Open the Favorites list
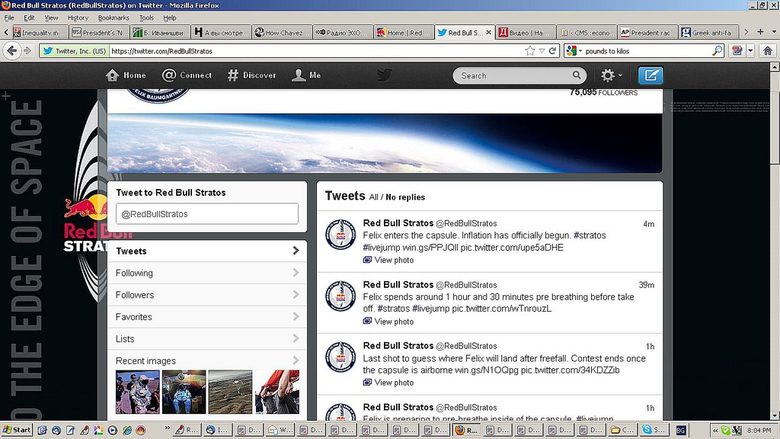The image size is (780, 439). click(207, 317)
